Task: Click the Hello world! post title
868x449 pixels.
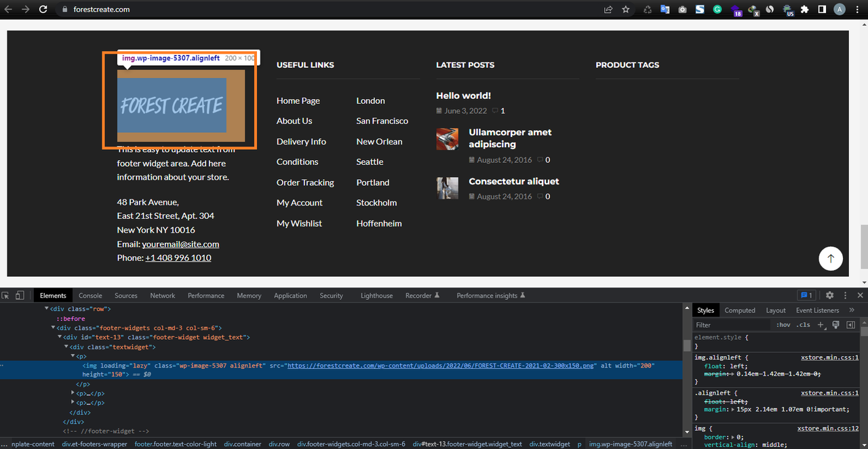Action: (463, 96)
